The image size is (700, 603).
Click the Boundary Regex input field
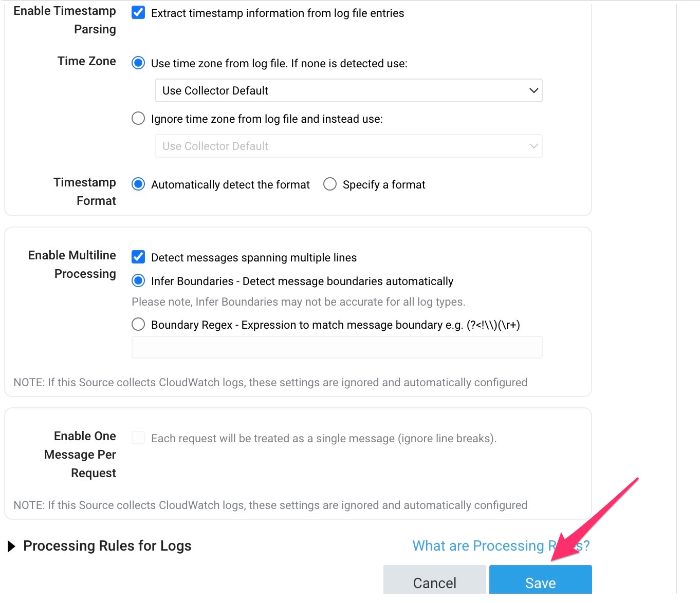point(337,347)
